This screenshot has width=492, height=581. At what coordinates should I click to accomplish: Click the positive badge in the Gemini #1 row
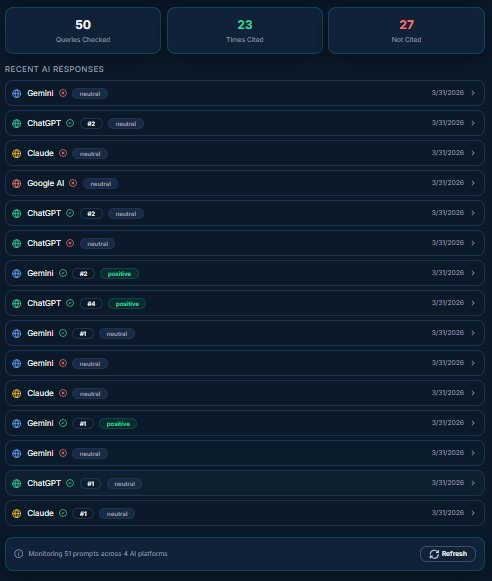[x=118, y=424]
